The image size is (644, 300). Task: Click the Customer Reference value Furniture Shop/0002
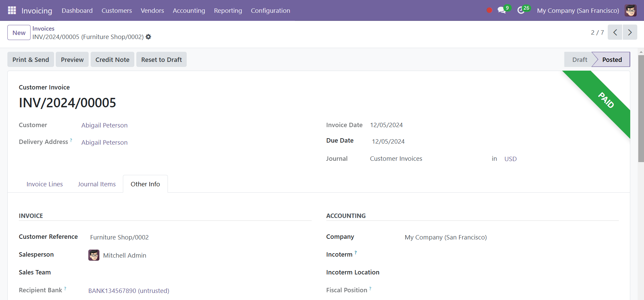point(119,237)
